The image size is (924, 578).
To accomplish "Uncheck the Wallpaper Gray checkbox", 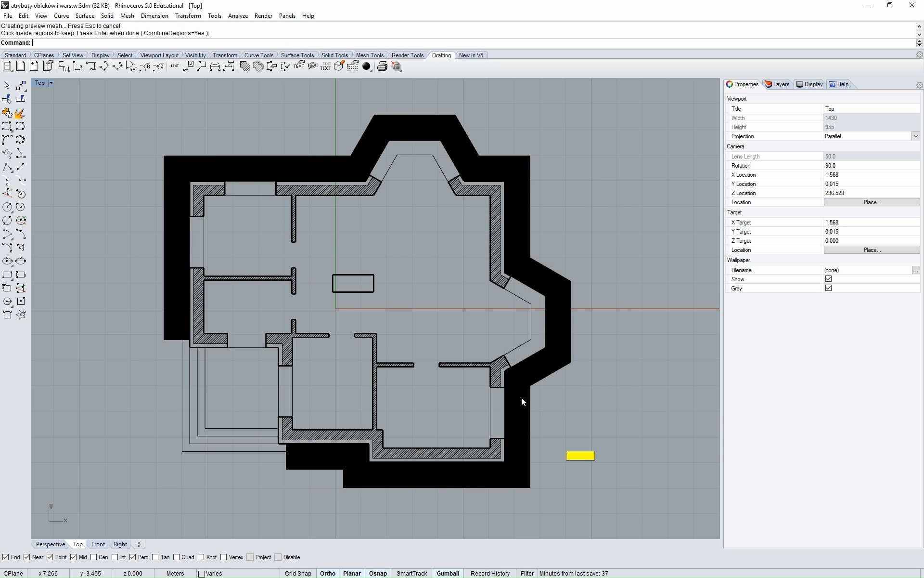I will tap(828, 288).
